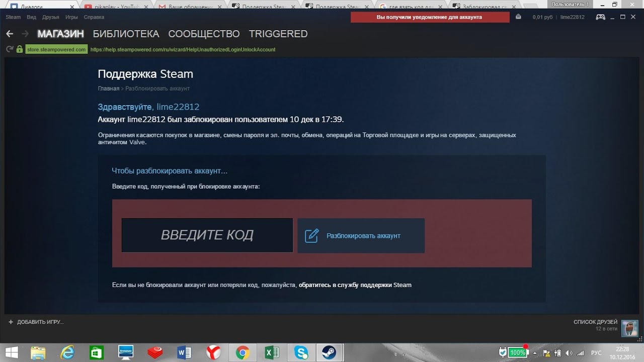
Task: Click ДОБАВИТЬ ИГРУ... at the bottom left
Action: [40, 322]
